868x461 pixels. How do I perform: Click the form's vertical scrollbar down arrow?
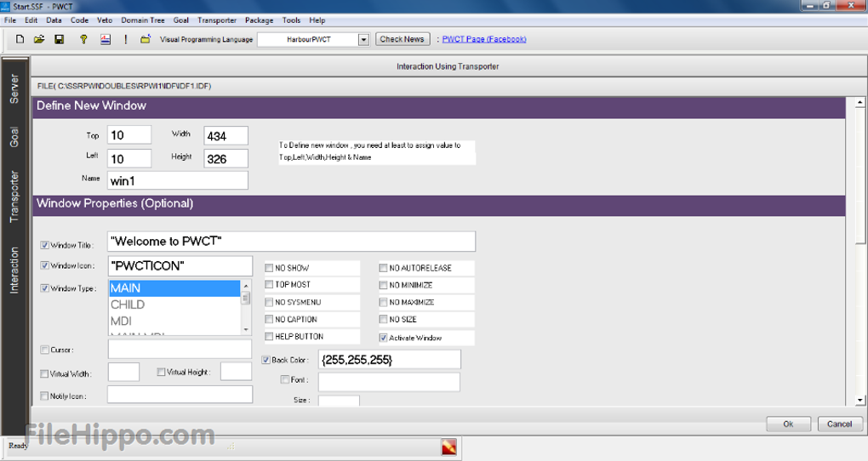coord(859,400)
